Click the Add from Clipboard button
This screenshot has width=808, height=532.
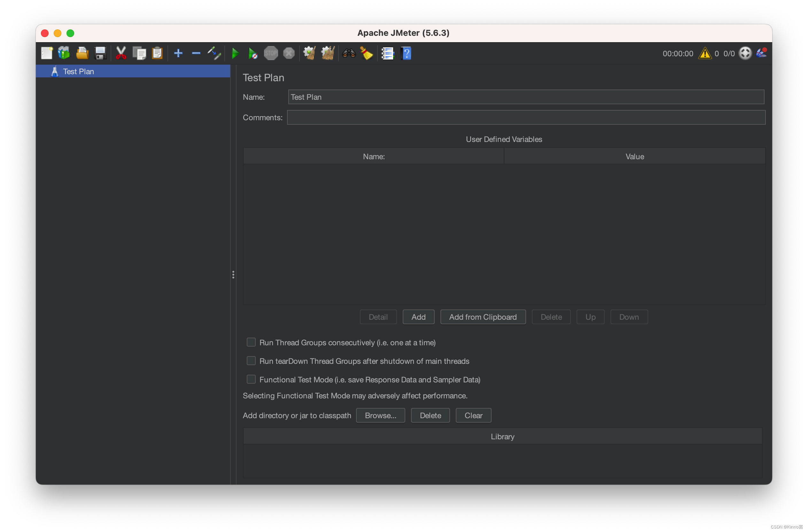[483, 317]
